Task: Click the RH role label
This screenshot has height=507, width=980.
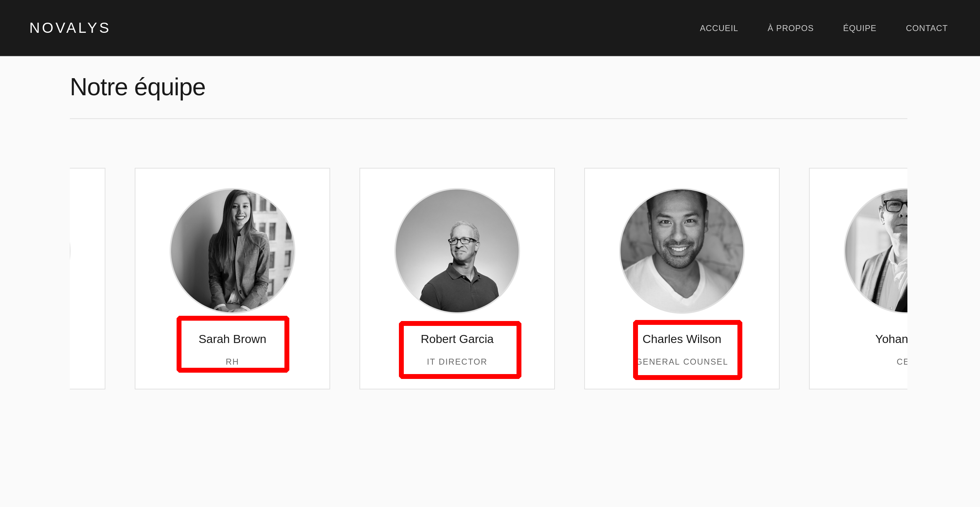Action: click(232, 362)
